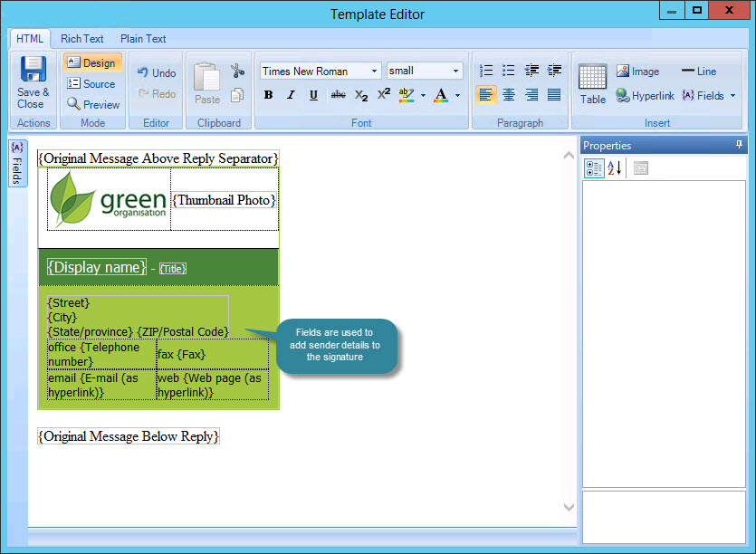
Task: Switch to Source mode
Action: click(91, 84)
